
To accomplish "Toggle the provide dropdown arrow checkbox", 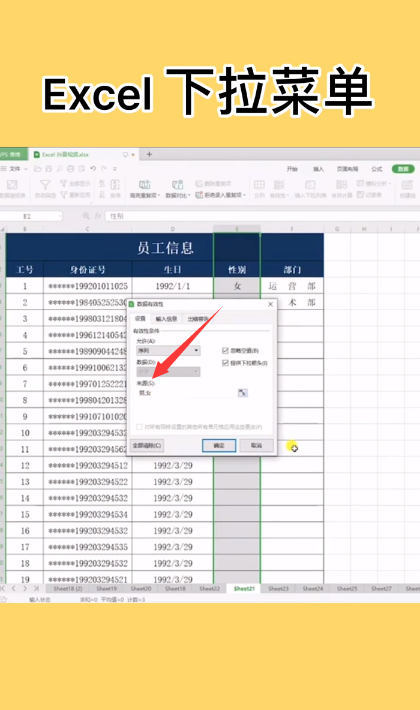I will 225,363.
